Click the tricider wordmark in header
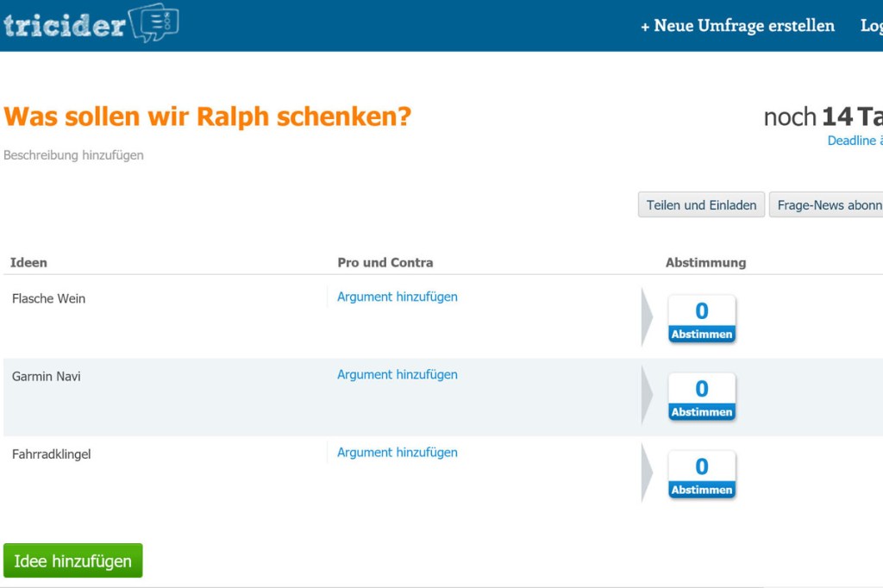The width and height of the screenshot is (883, 588). (x=64, y=26)
